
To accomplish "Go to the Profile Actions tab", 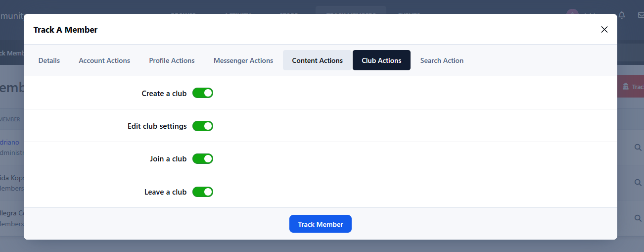I will point(172,60).
